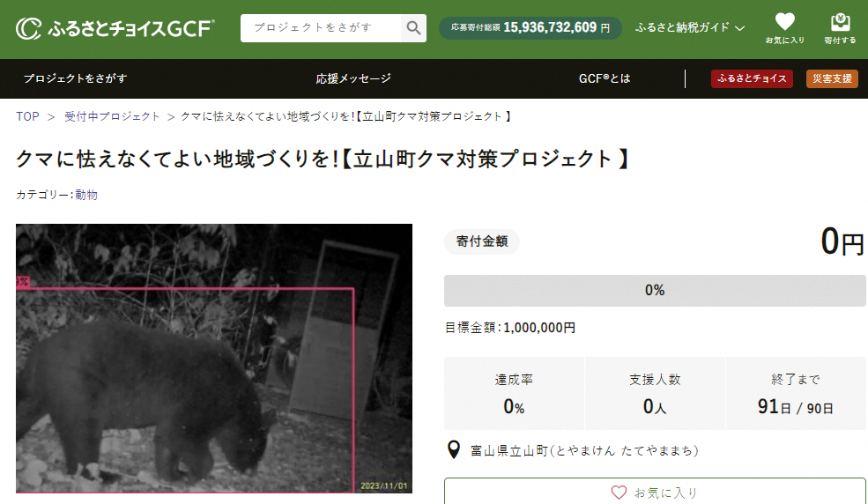Click the 0% donation progress bar
The image size is (868, 504).
(655, 291)
